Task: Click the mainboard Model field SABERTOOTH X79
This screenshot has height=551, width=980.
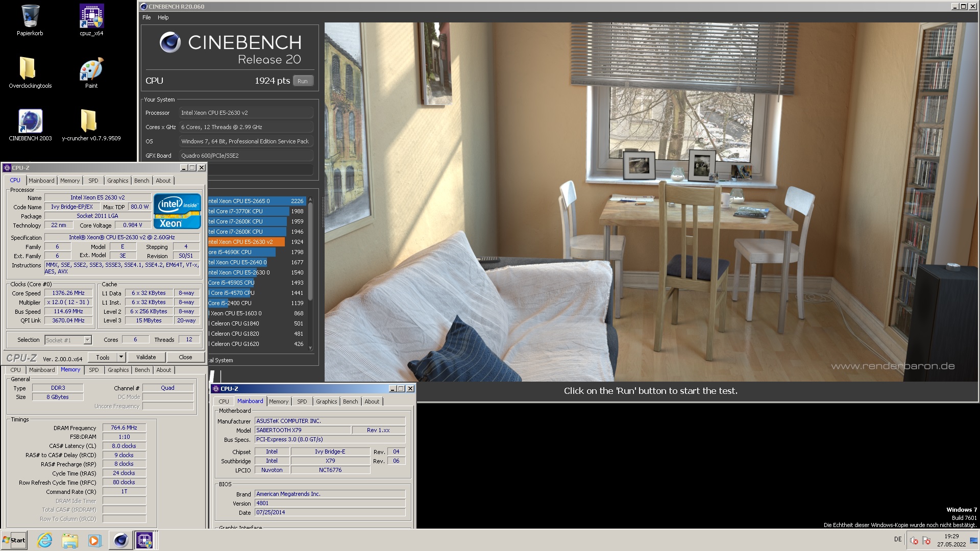Action: [303, 431]
